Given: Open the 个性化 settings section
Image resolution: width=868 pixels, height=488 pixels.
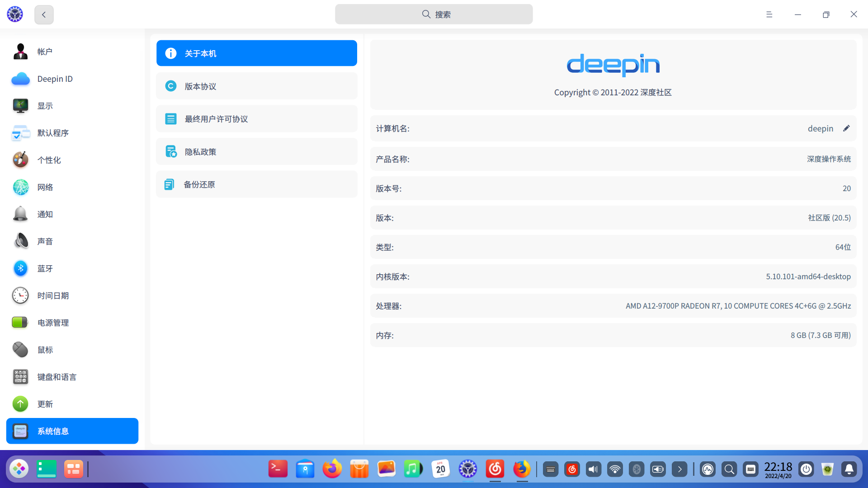Looking at the screenshot, I should coord(49,160).
